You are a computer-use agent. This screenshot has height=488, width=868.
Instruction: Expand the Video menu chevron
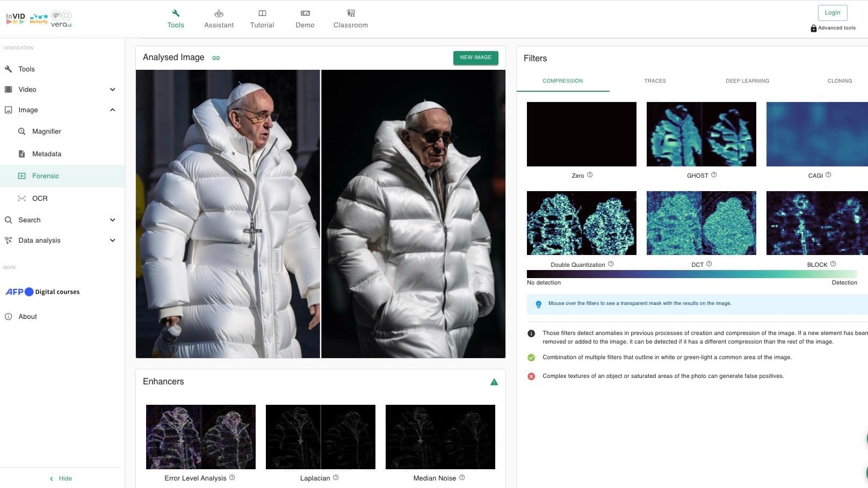[112, 90]
